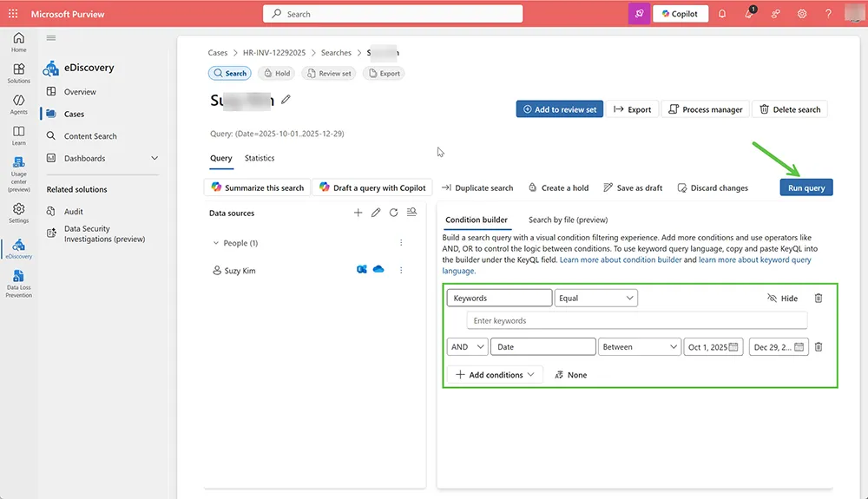Image resolution: width=868 pixels, height=499 pixels.
Task: Click Summarize this search
Action: (x=258, y=187)
